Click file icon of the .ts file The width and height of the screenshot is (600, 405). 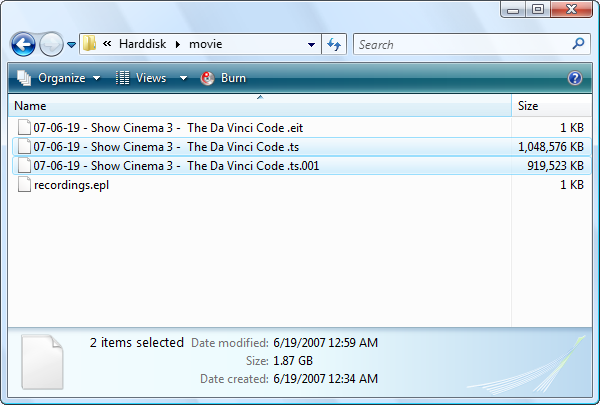pyautogui.click(x=24, y=146)
